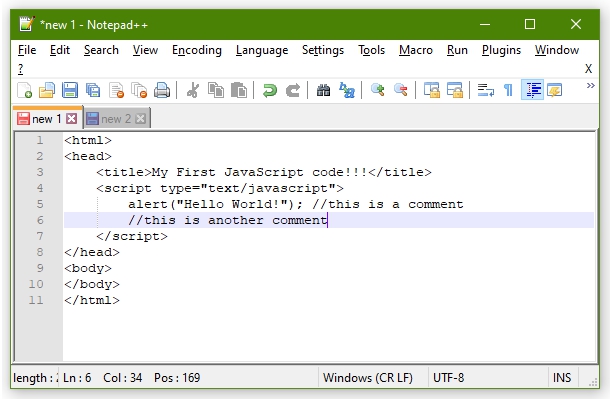610x399 pixels.
Task: Toggle indent guide toolbar icon
Action: [533, 90]
